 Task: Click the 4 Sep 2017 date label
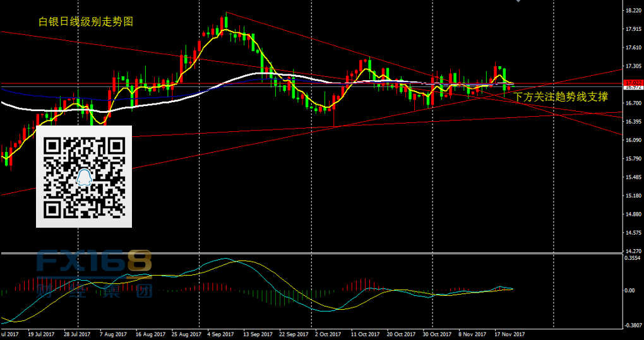coord(219,334)
